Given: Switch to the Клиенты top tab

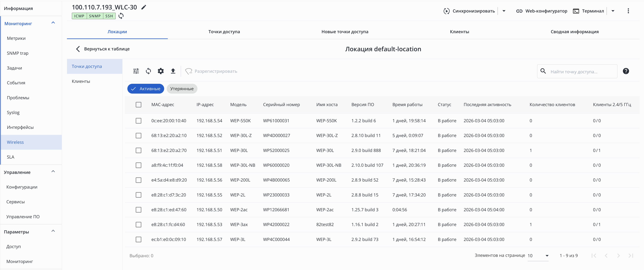Looking at the screenshot, I should (x=459, y=32).
